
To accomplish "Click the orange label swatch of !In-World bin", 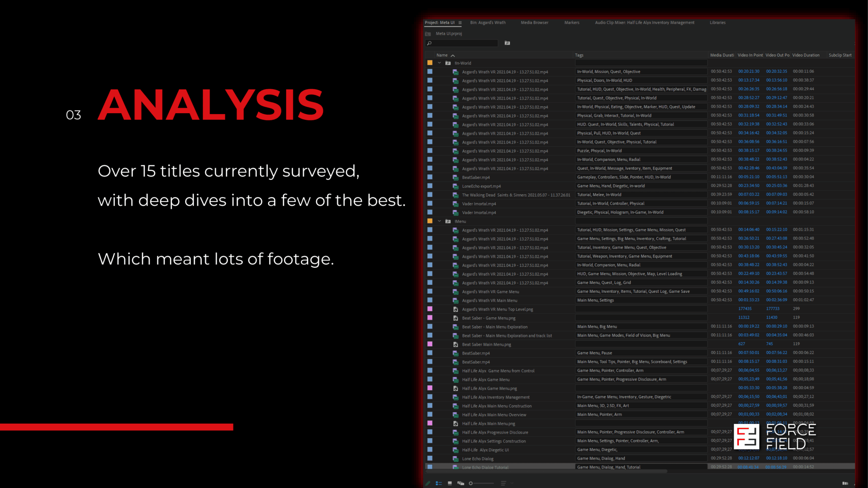I will click(x=430, y=63).
